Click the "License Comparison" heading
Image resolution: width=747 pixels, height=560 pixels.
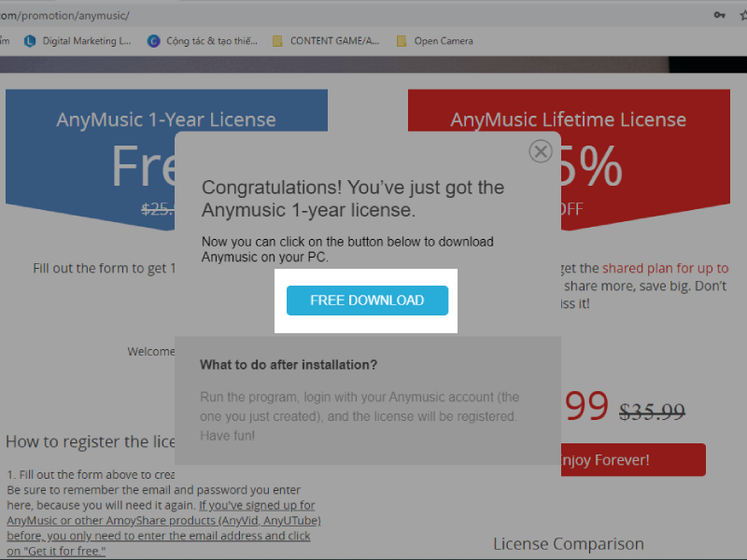click(569, 544)
